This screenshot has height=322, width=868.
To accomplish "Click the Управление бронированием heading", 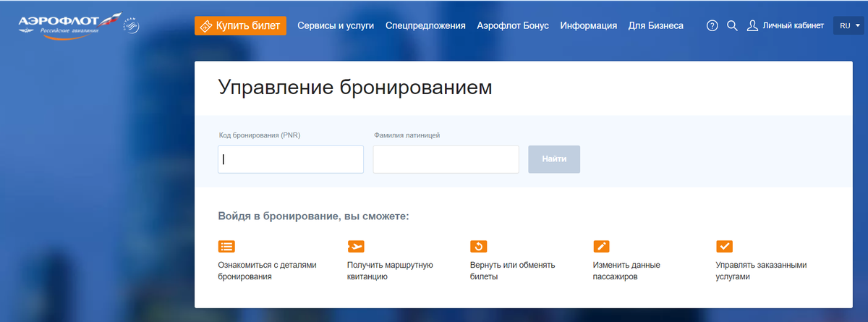I will [x=354, y=88].
